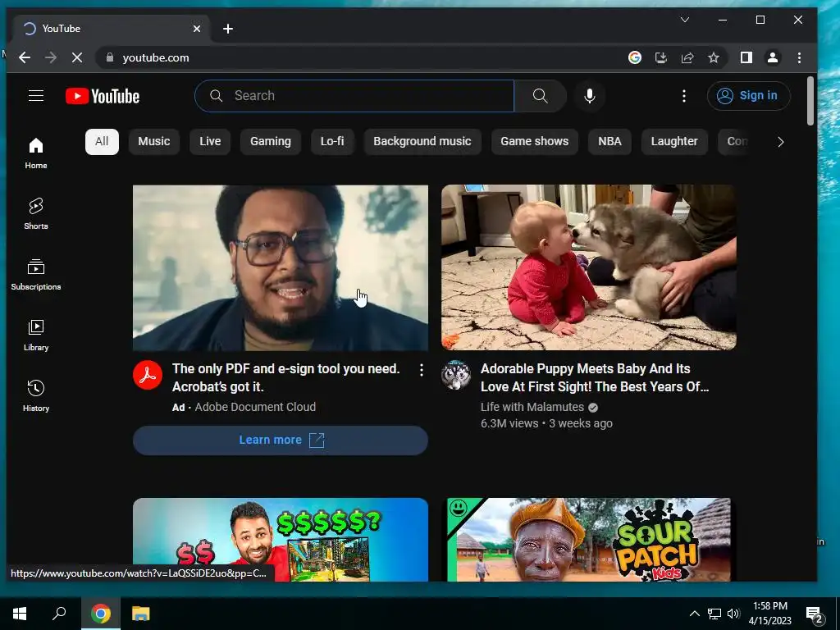Open the notification center
This screenshot has height=630, width=840.
(815, 614)
